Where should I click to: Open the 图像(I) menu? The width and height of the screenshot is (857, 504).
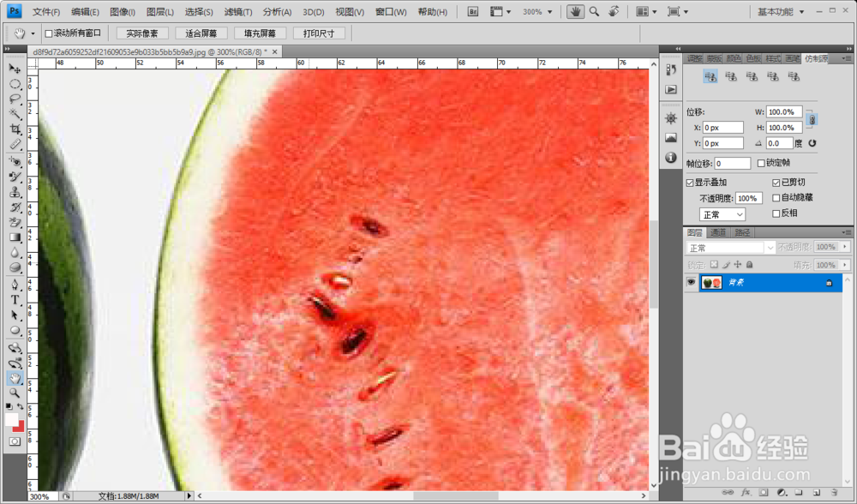(x=123, y=11)
